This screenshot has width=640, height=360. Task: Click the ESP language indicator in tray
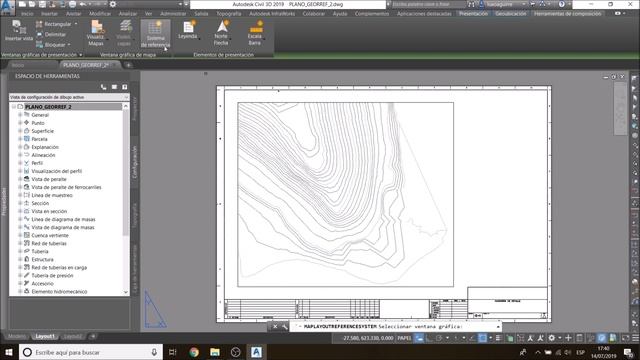[x=580, y=352]
